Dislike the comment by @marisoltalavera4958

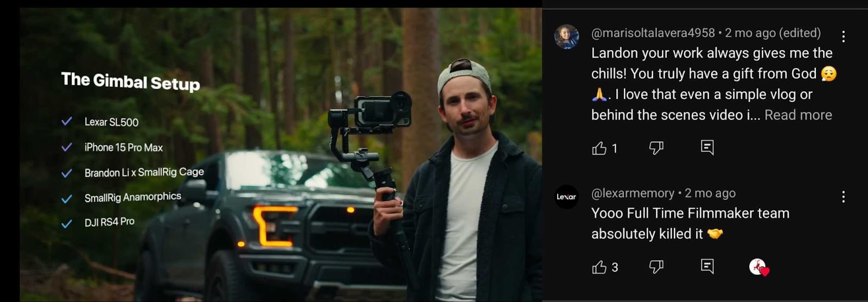pos(656,148)
